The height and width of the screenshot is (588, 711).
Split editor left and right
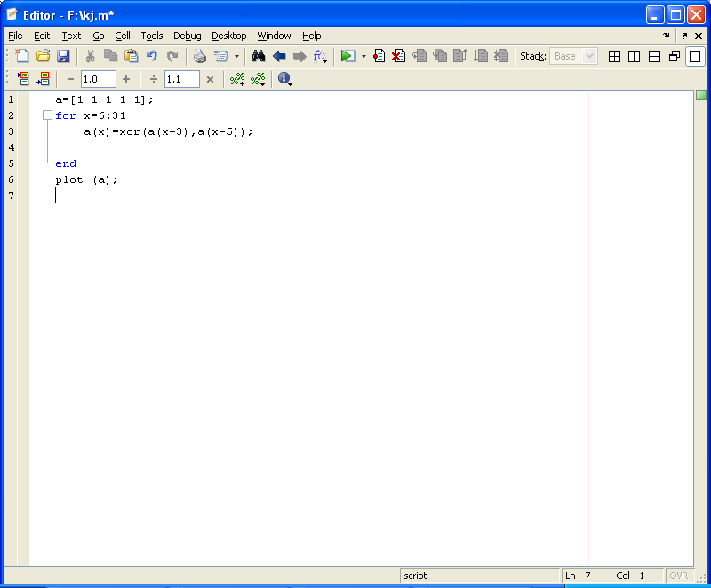coord(634,56)
